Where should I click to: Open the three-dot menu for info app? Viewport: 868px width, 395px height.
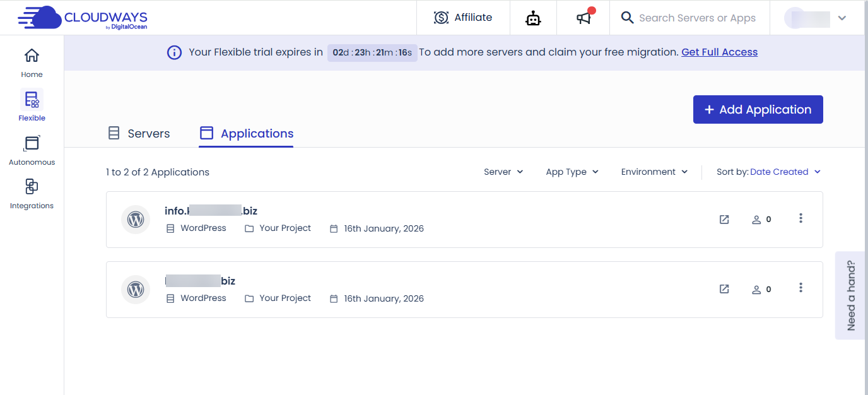(x=801, y=218)
